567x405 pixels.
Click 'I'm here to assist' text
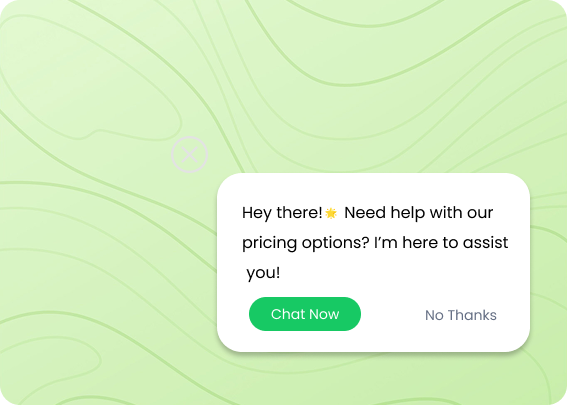[x=441, y=242]
